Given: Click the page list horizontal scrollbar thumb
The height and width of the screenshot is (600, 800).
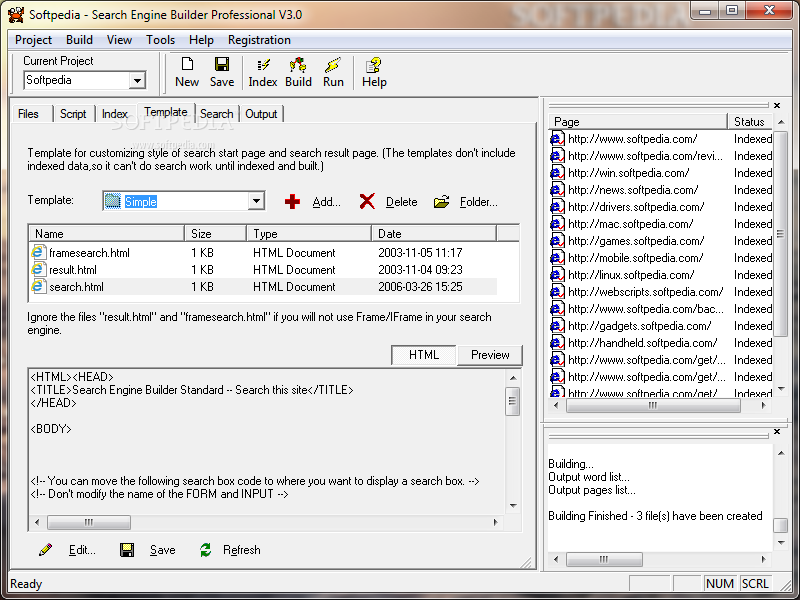Looking at the screenshot, I should (x=653, y=406).
